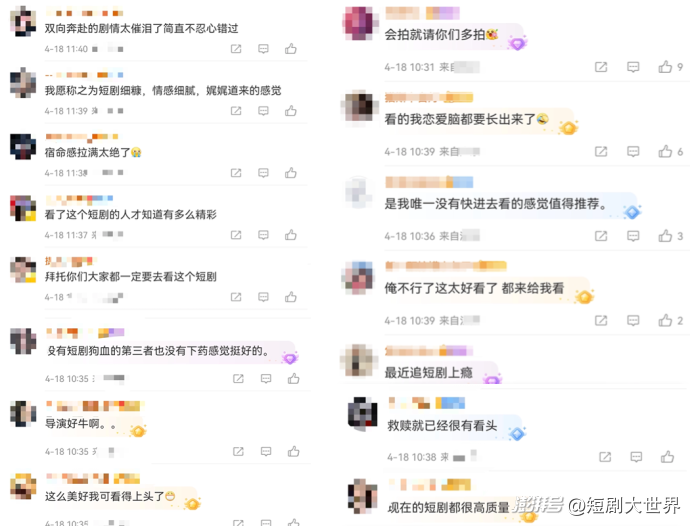The image size is (690, 526).
Task: Like the 俺不行了这太好看了 comment
Action: [x=665, y=320]
